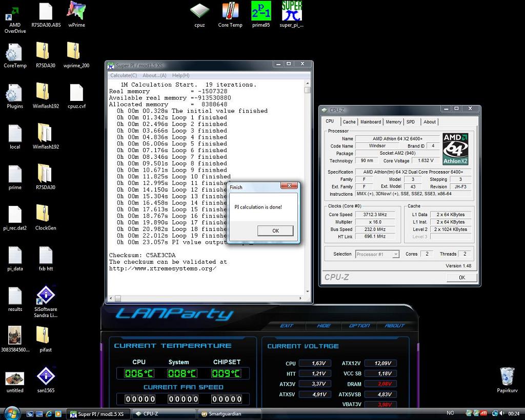Open the pi_data text file

click(15, 259)
